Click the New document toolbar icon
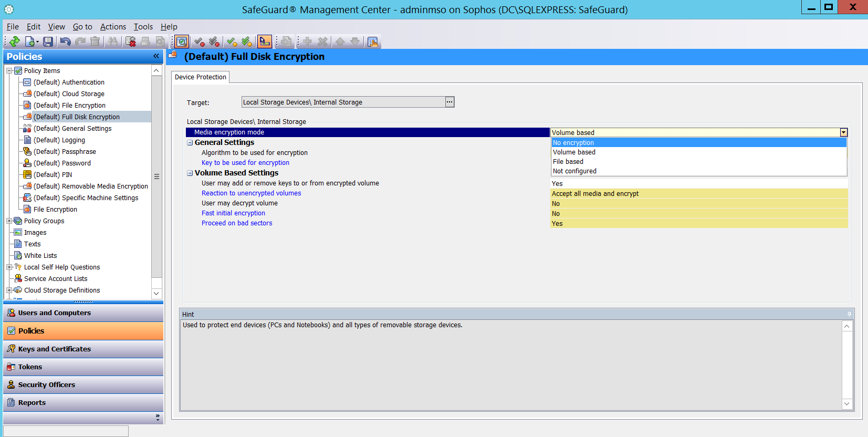This screenshot has width=868, height=437. tap(30, 41)
